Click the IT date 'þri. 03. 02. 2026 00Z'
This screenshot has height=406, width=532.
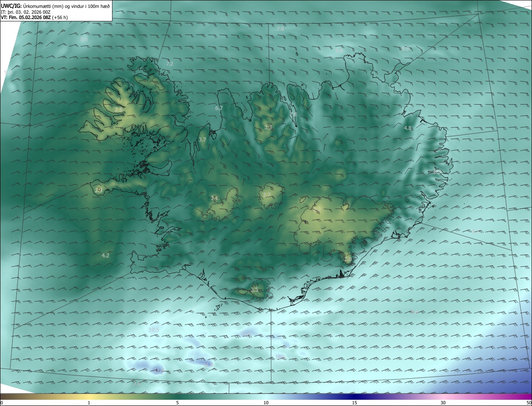tap(28, 12)
